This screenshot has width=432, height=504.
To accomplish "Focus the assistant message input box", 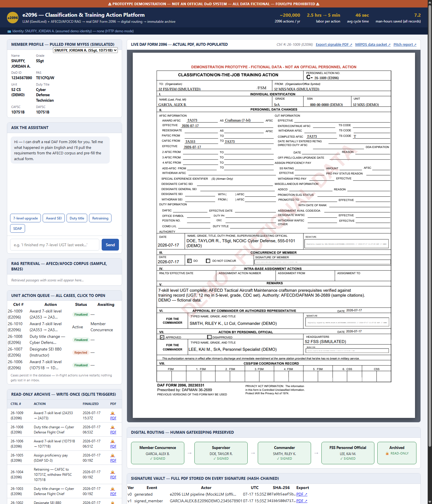I will 55,245.
